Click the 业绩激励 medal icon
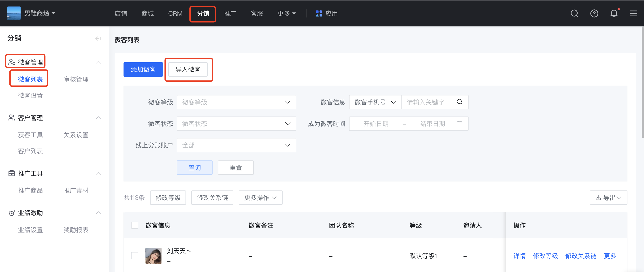Image resolution: width=644 pixels, height=272 pixels. click(11, 213)
